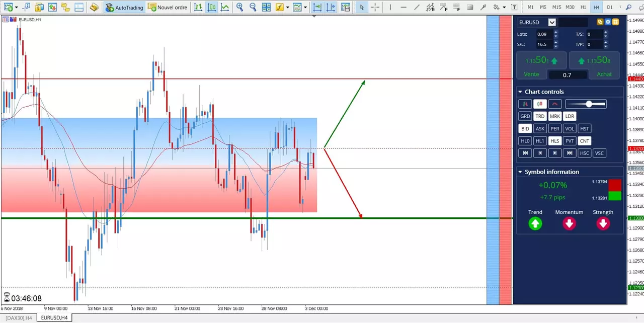Toggle the MRK button
Viewport: 644px width, 323px height.
coord(554,116)
